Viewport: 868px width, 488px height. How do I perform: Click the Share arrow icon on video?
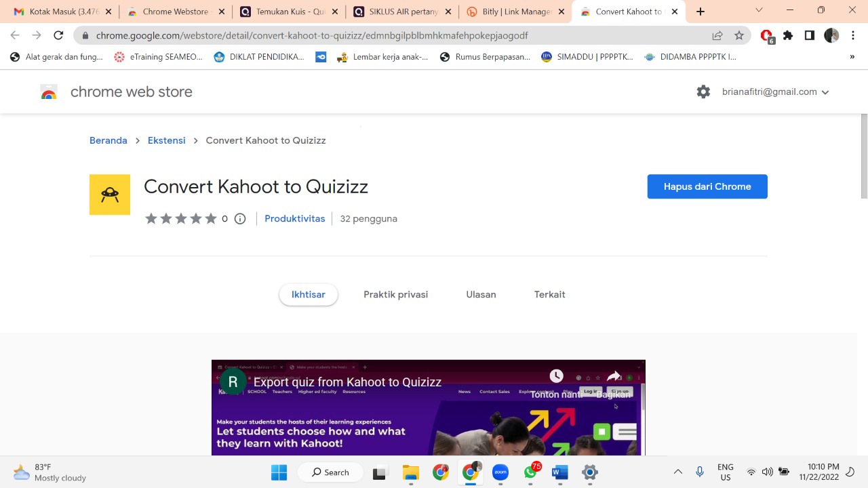tap(614, 376)
